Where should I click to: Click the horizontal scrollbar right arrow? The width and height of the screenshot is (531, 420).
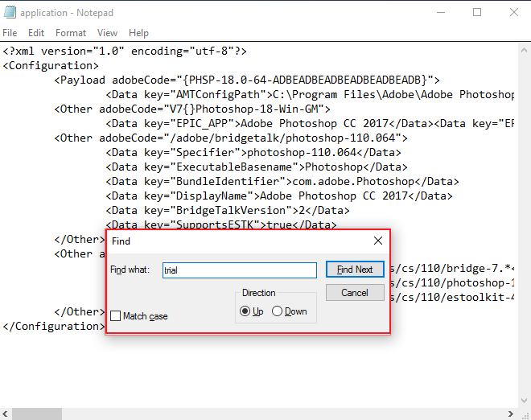click(x=511, y=414)
